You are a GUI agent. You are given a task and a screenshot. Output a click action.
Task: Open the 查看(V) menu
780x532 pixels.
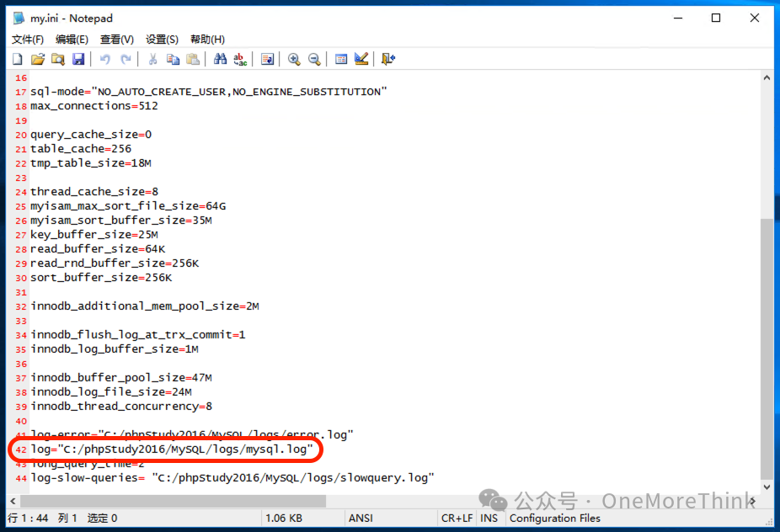tap(115, 39)
